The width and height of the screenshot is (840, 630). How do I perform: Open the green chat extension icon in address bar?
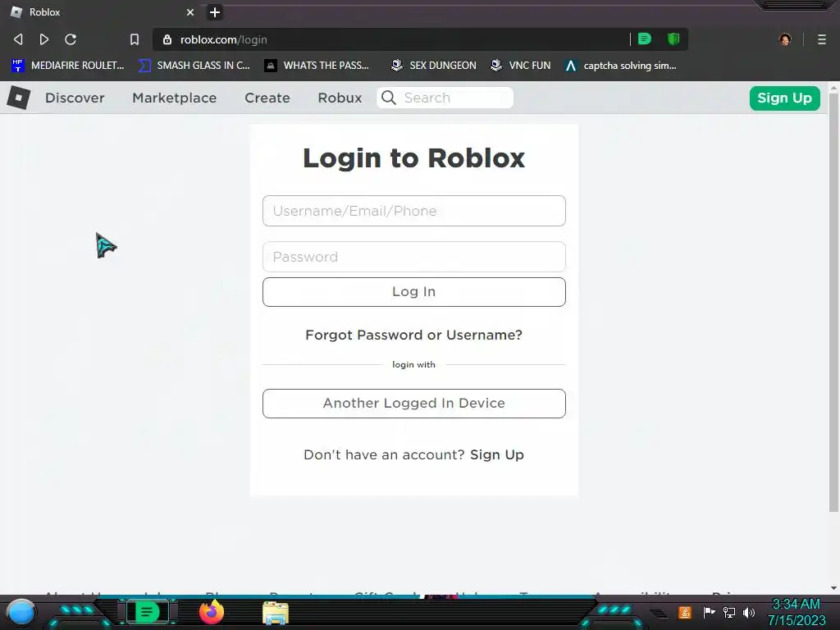click(x=645, y=39)
